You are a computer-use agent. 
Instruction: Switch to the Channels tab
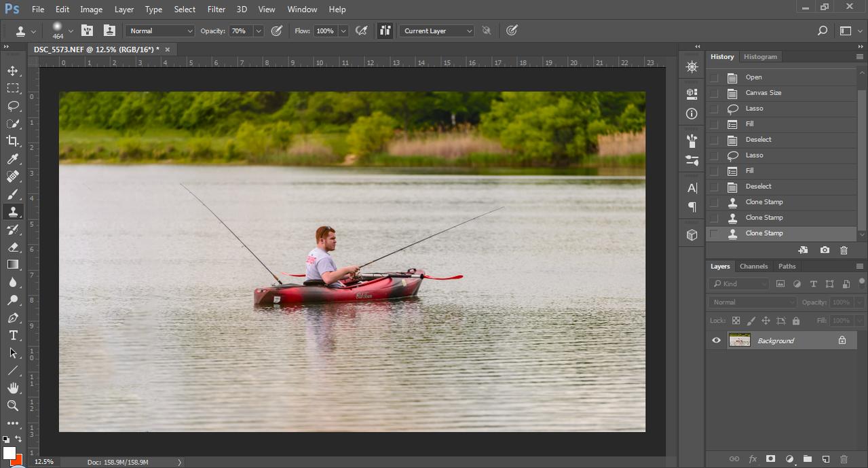[753, 266]
